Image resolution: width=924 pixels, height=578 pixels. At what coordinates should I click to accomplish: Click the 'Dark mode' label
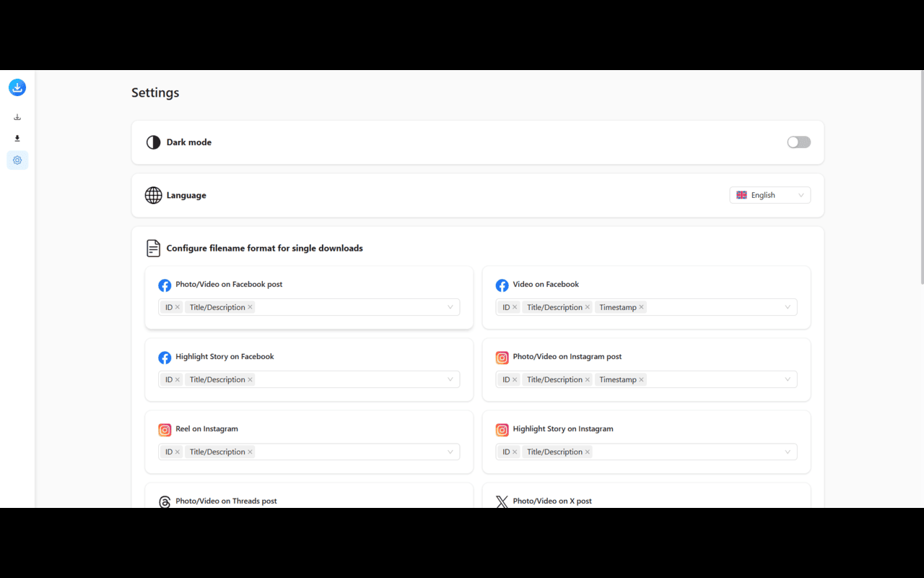click(x=189, y=142)
